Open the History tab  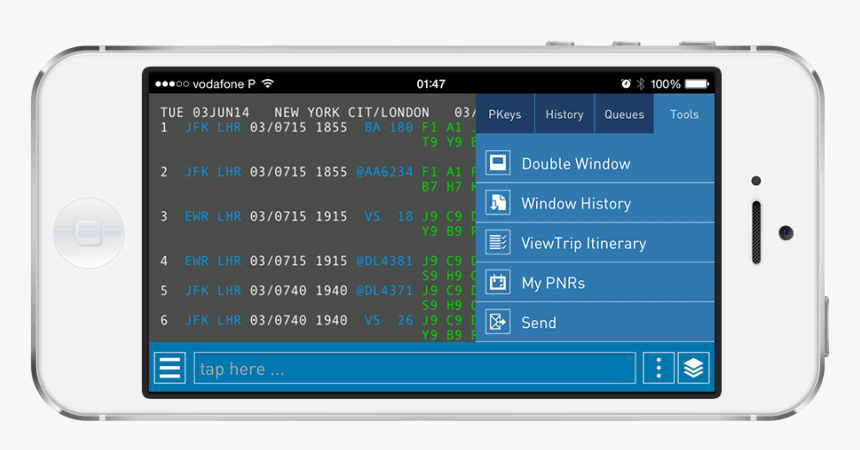pyautogui.click(x=564, y=114)
